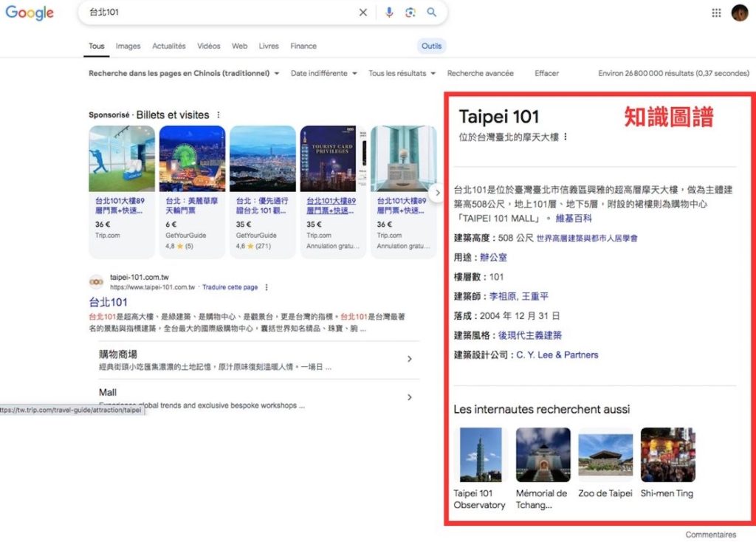Open Zoo de Taipei thumbnail
This screenshot has height=542, width=756.
(605, 455)
